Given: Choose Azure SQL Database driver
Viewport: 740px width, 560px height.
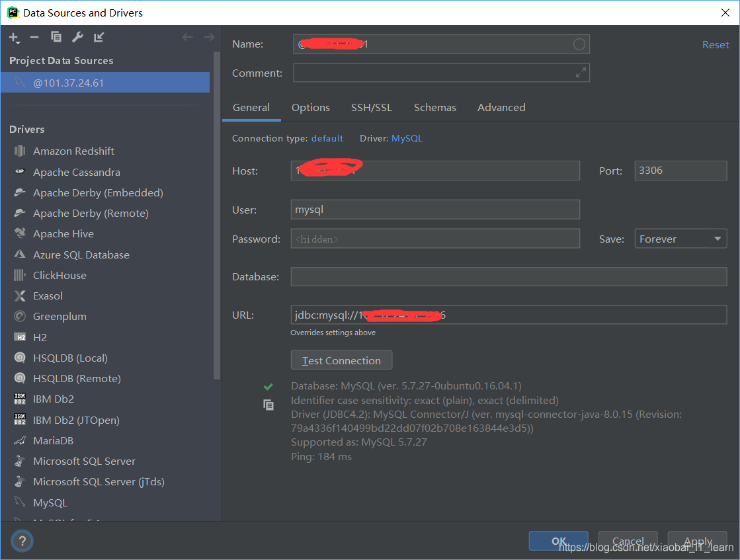Looking at the screenshot, I should click(81, 255).
